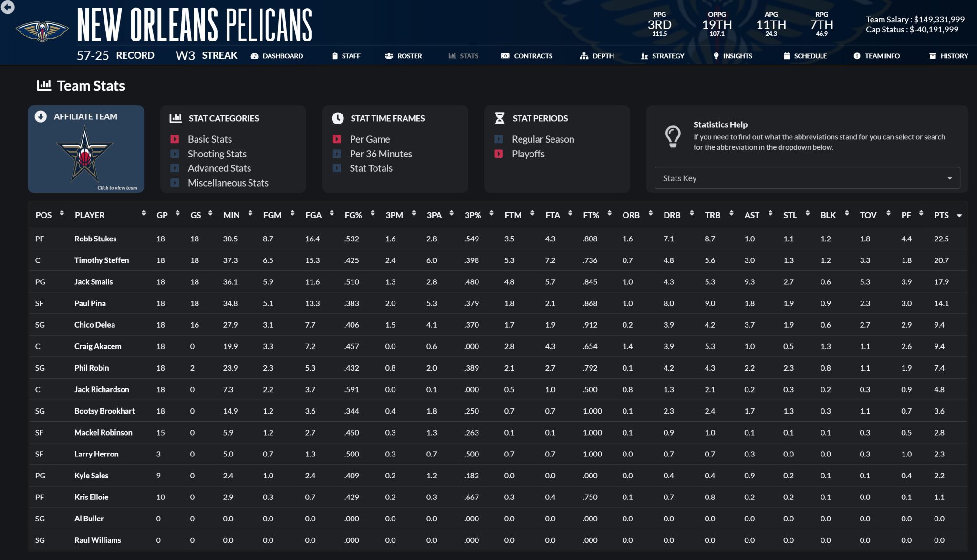
Task: Open the Strategy tab
Action: pyautogui.click(x=662, y=56)
